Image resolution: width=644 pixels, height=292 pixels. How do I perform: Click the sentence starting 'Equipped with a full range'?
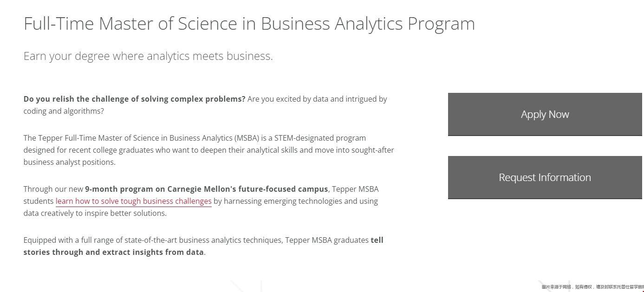(203, 246)
